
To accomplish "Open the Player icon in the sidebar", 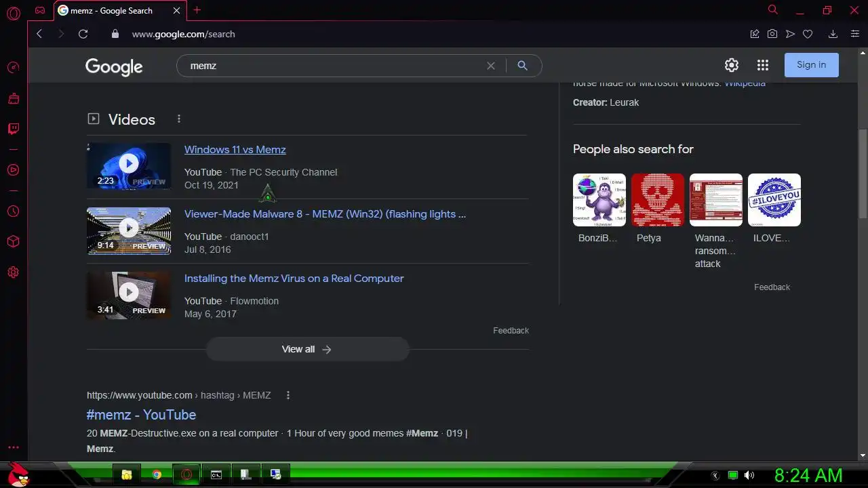I will [x=13, y=169].
